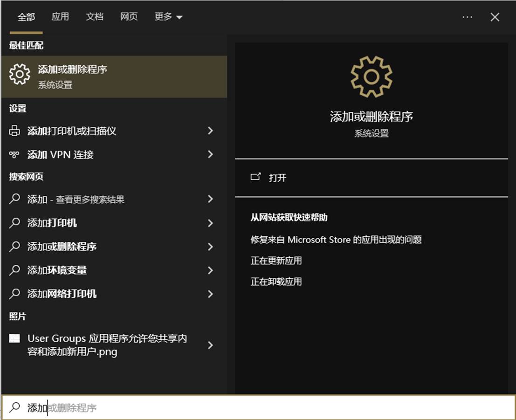
Task: Expand the 更多 dropdown filter
Action: click(168, 16)
